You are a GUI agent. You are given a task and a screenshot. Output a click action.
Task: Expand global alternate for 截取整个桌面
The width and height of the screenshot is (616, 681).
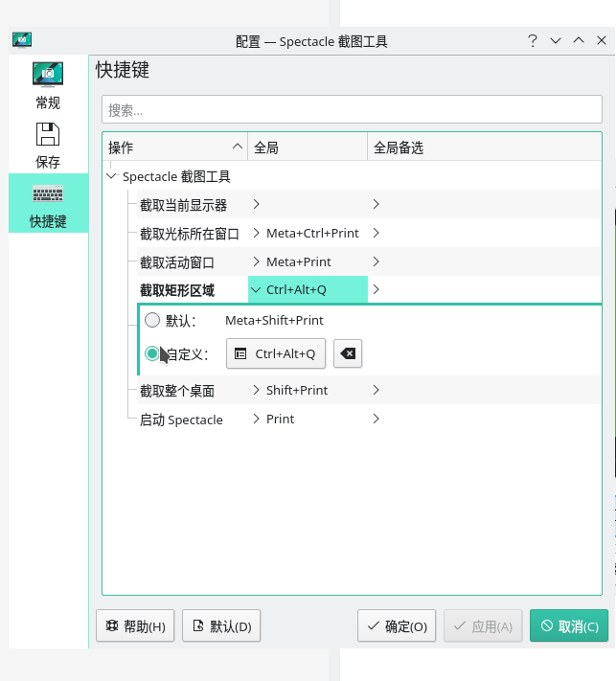376,390
